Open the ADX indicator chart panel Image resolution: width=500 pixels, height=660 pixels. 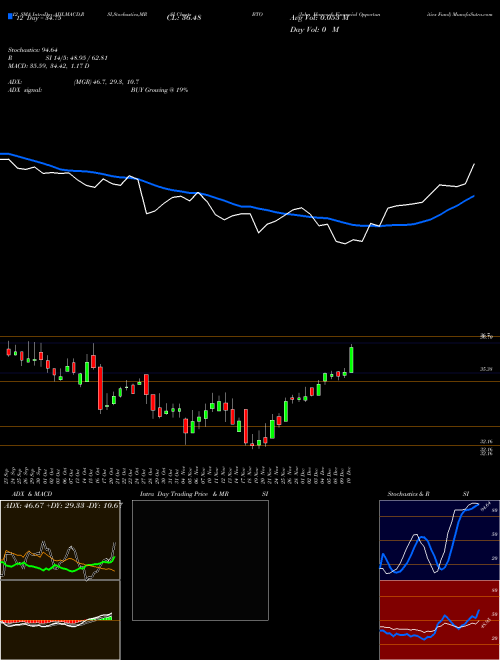[60, 540]
